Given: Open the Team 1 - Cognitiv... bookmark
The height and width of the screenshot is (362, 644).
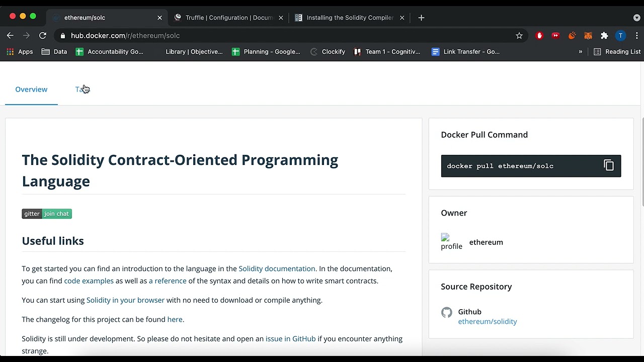Looking at the screenshot, I should point(387,52).
